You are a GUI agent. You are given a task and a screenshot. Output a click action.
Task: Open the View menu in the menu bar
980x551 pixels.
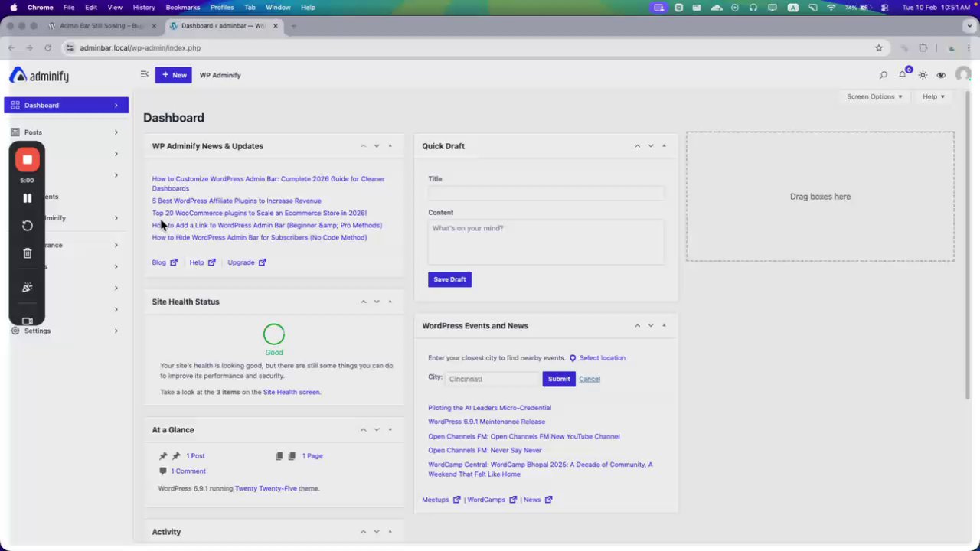click(115, 7)
